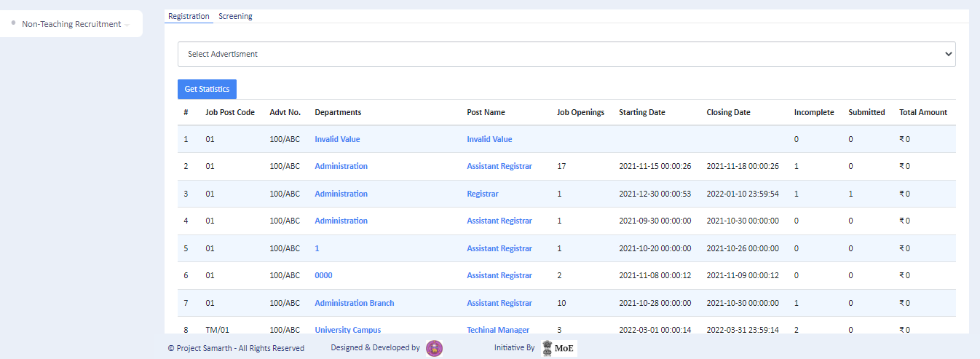Click job openings value 10
The width and height of the screenshot is (980, 359).
[561, 303]
